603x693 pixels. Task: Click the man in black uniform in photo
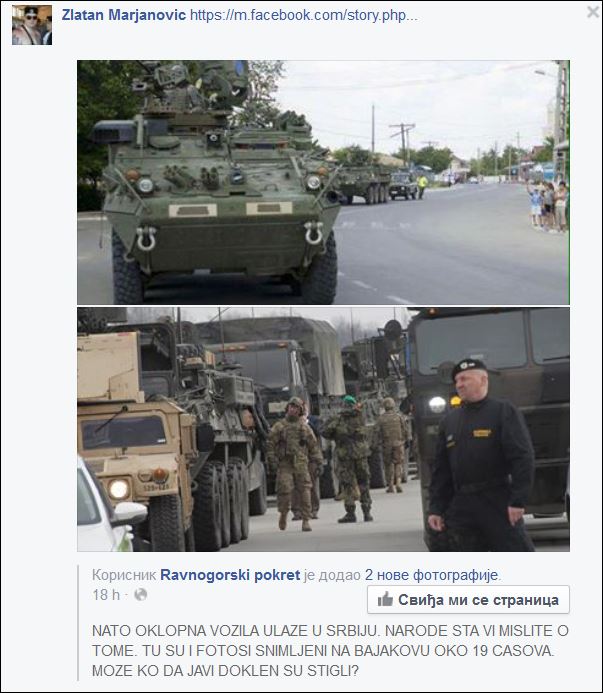(481, 455)
